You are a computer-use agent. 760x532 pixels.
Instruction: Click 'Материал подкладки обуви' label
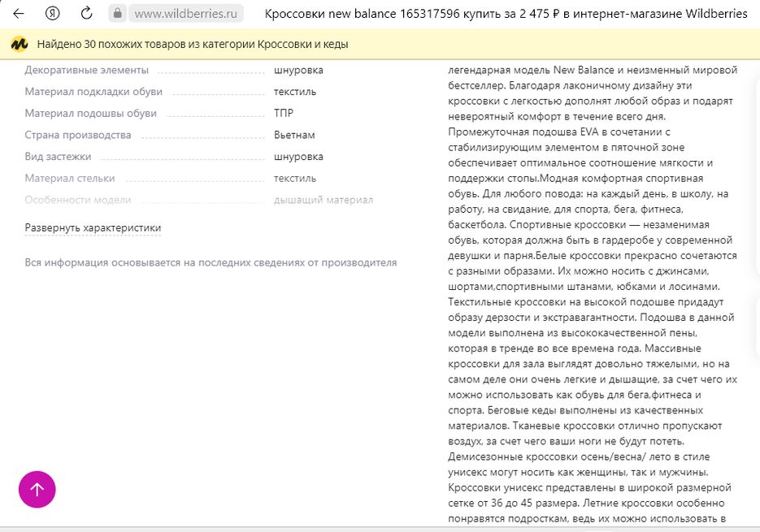click(x=93, y=92)
